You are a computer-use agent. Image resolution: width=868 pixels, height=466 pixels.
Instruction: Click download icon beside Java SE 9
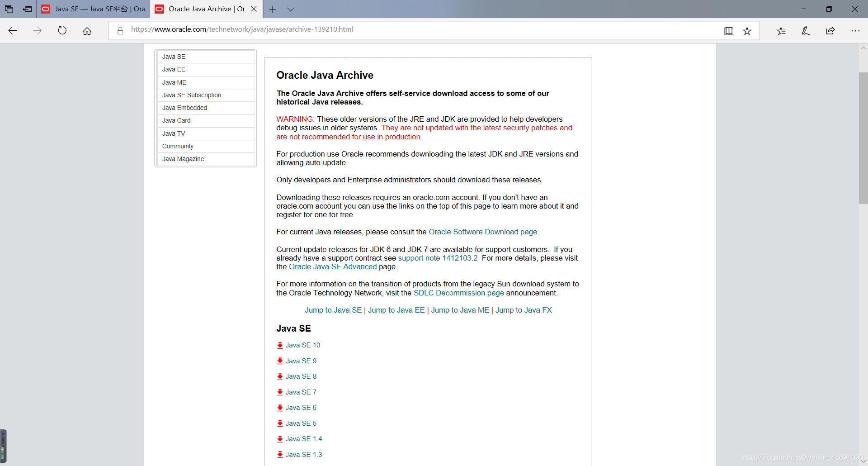pos(280,361)
